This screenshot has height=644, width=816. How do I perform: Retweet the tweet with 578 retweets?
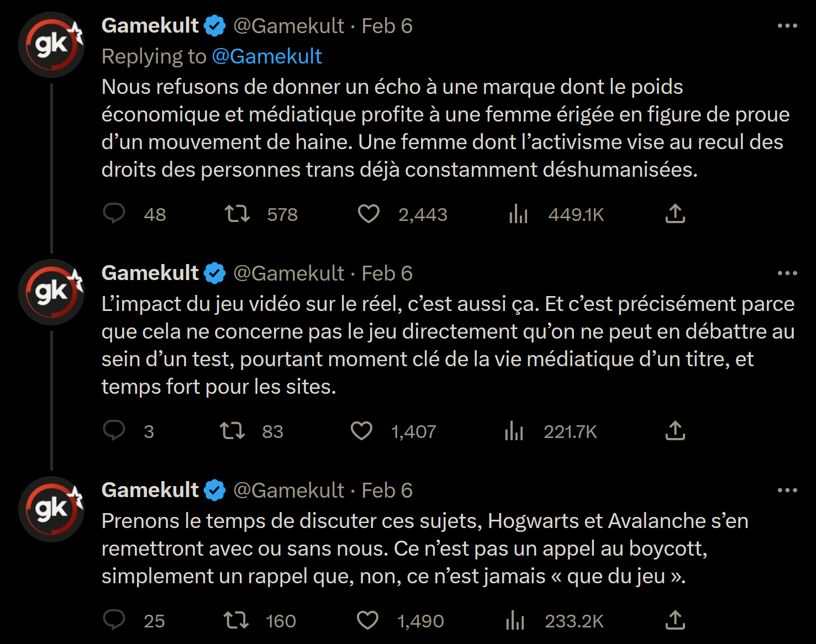(237, 214)
